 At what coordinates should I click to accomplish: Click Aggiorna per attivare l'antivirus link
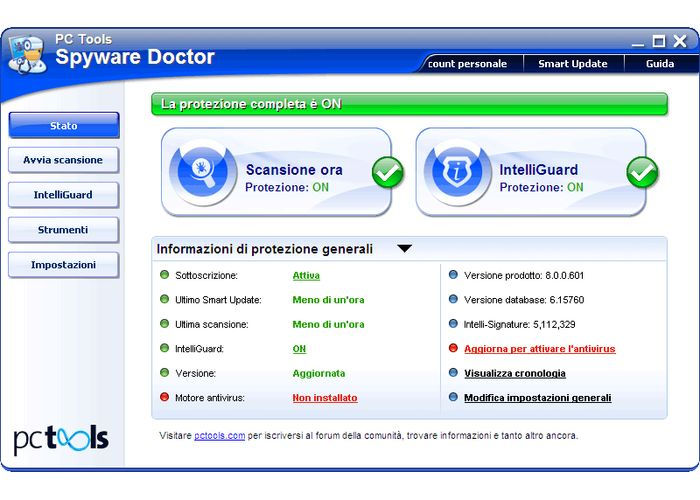540,349
